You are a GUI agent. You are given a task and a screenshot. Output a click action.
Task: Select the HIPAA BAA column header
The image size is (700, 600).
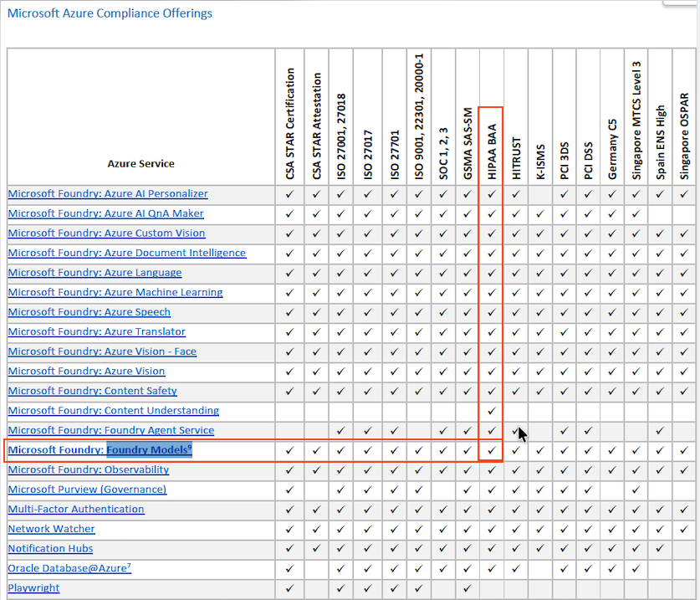click(x=492, y=152)
